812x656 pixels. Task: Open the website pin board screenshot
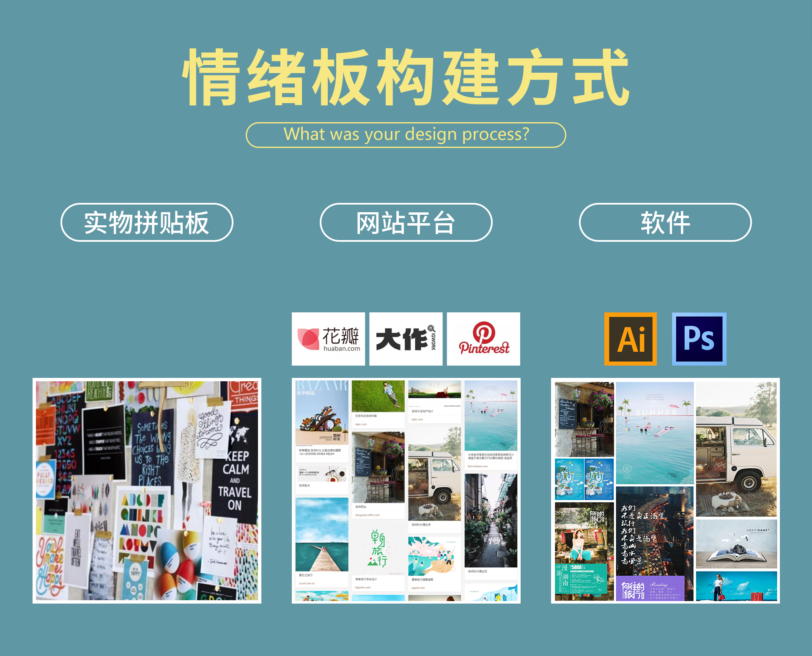click(x=406, y=490)
